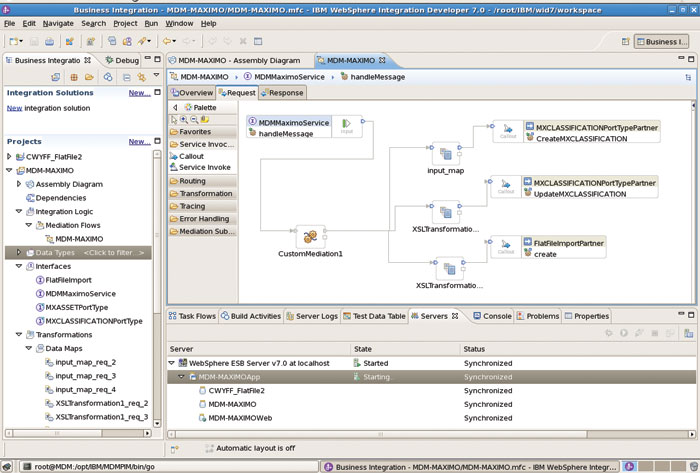The height and width of the screenshot is (473, 700).
Task: Click the UpdateMXCLASSIFICATION callout node
Action: [574, 188]
